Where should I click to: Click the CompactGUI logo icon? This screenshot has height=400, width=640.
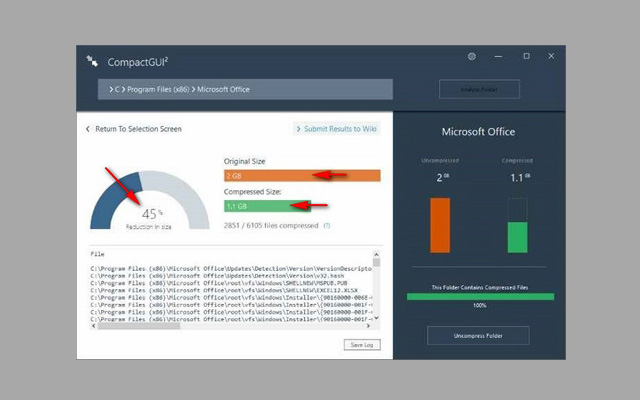[93, 61]
